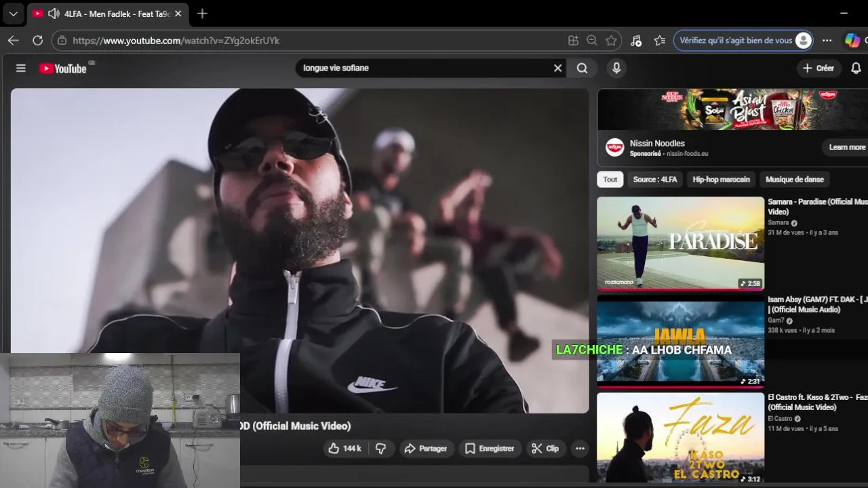Click the 'Isam Absy (GAM7) FT. DAK' title
This screenshot has height=488, width=868.
pyautogui.click(x=818, y=304)
